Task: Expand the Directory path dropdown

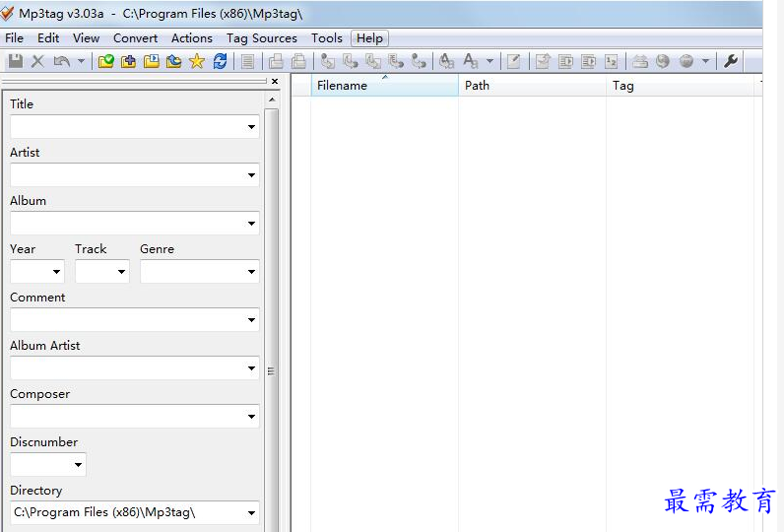Action: [251, 513]
